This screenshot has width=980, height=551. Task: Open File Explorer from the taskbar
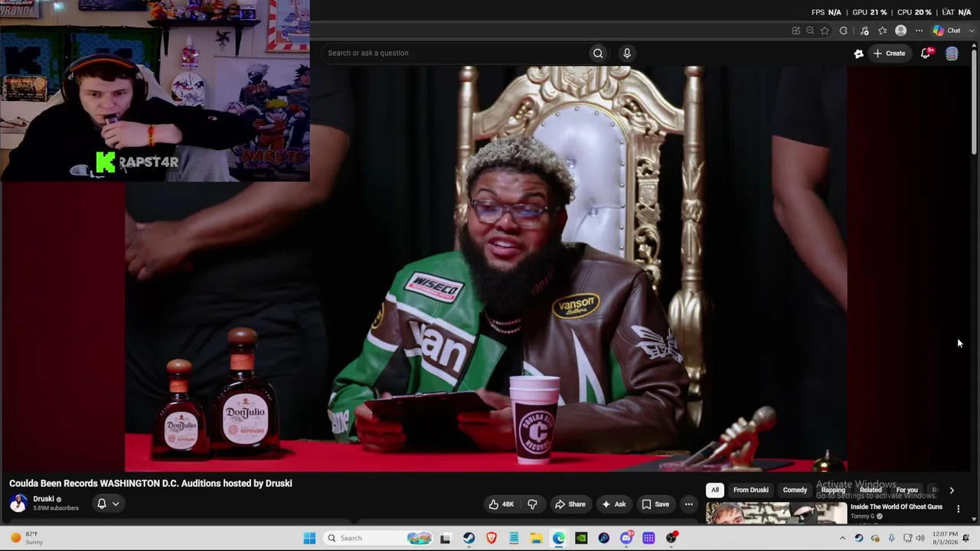click(536, 538)
